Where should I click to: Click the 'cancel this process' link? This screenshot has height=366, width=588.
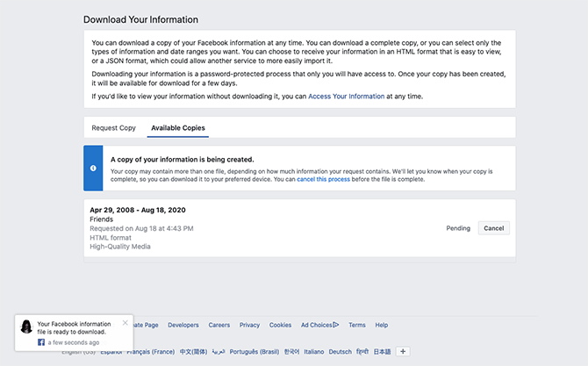coord(324,179)
